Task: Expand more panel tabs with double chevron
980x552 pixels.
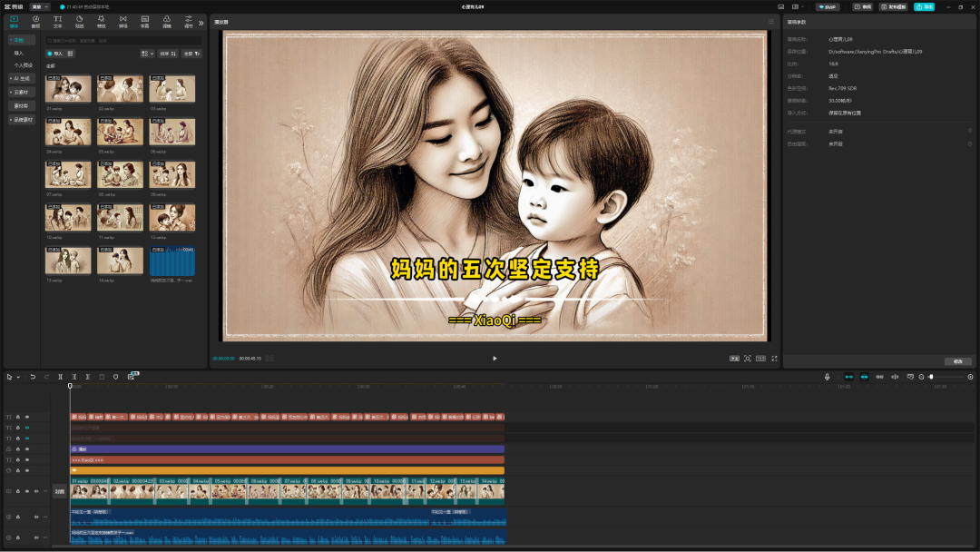Action: [x=201, y=23]
